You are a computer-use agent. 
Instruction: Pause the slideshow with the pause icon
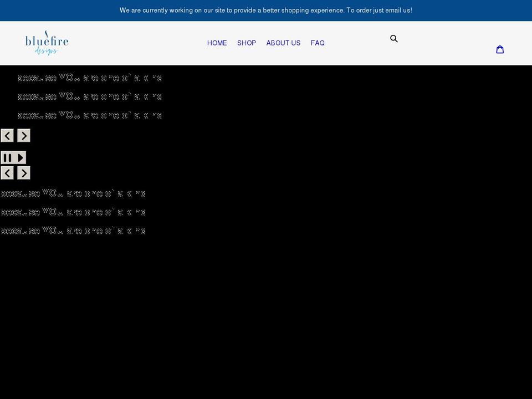[x=7, y=157]
